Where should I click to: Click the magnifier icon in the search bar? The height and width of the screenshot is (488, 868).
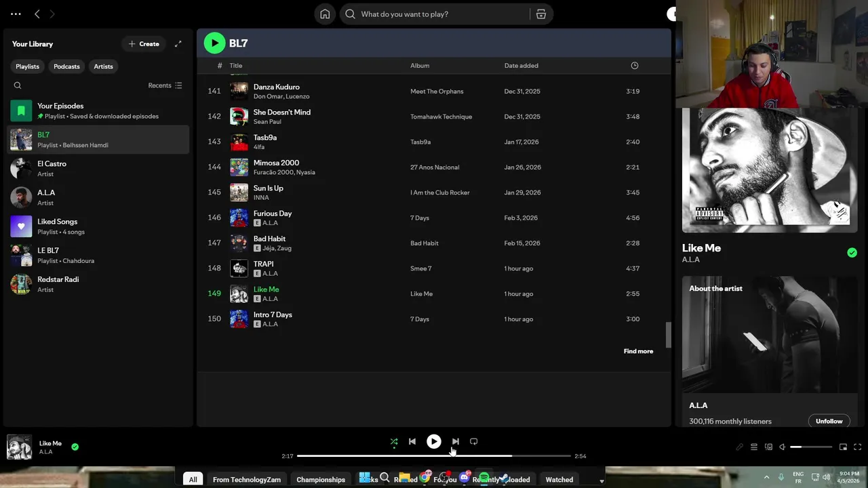coord(350,14)
